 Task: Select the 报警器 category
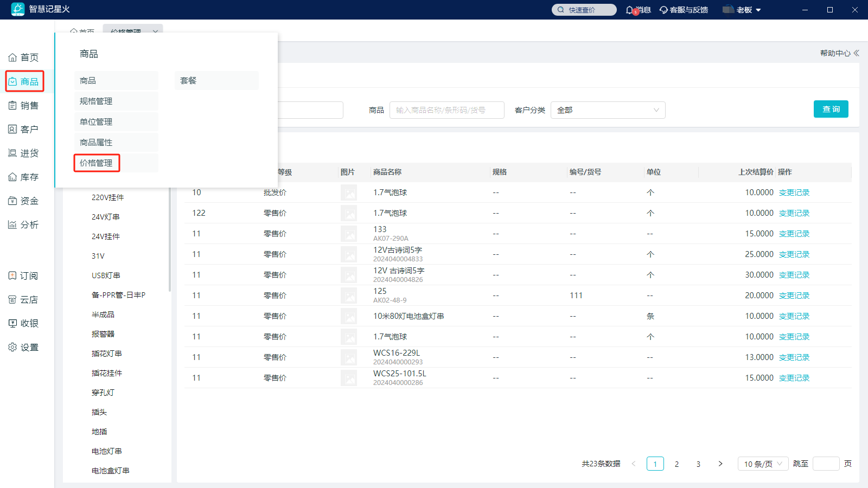(103, 334)
